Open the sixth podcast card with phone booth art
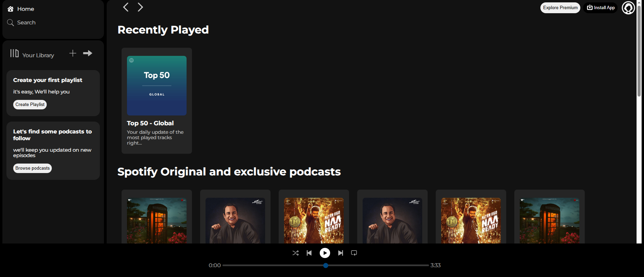 click(x=550, y=217)
